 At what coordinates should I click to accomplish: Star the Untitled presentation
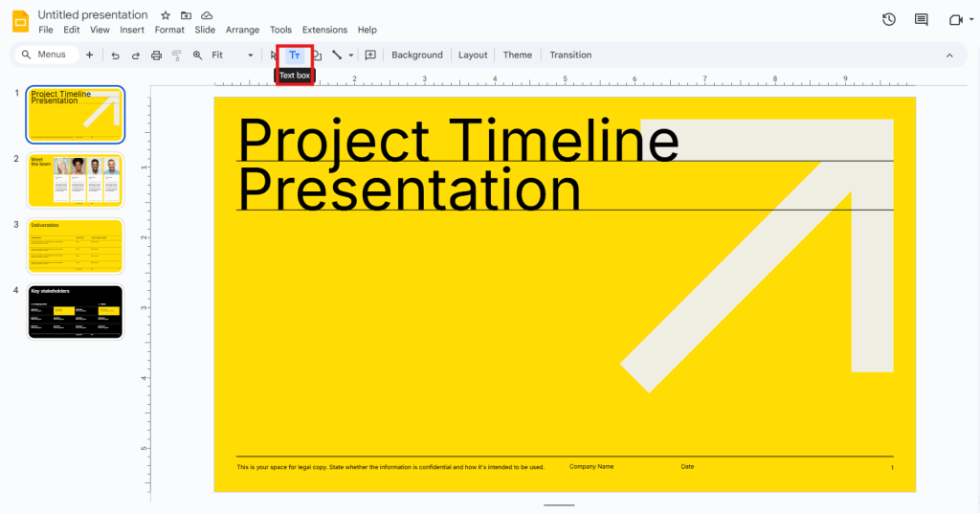(166, 15)
